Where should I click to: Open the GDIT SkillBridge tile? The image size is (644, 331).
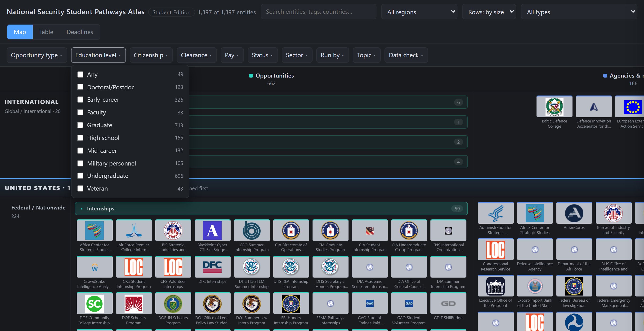(448, 307)
